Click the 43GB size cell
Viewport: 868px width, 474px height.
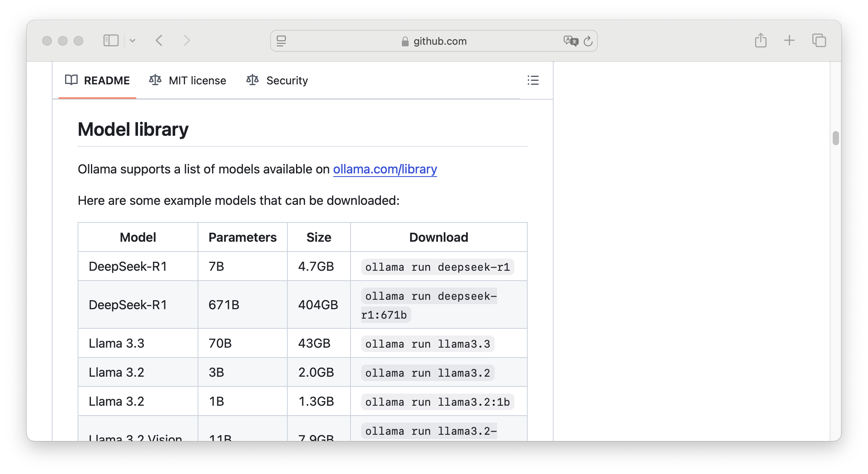pos(319,343)
